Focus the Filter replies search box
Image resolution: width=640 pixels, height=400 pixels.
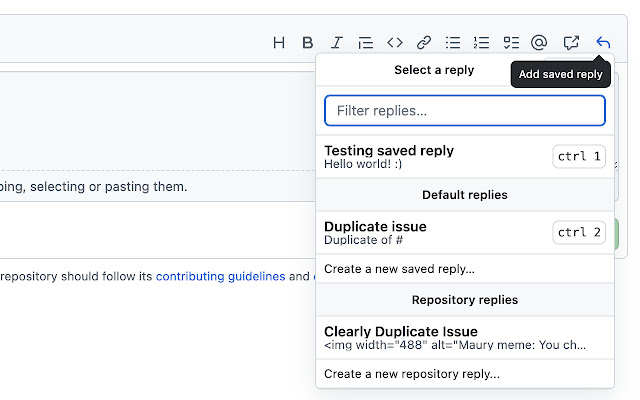465,110
